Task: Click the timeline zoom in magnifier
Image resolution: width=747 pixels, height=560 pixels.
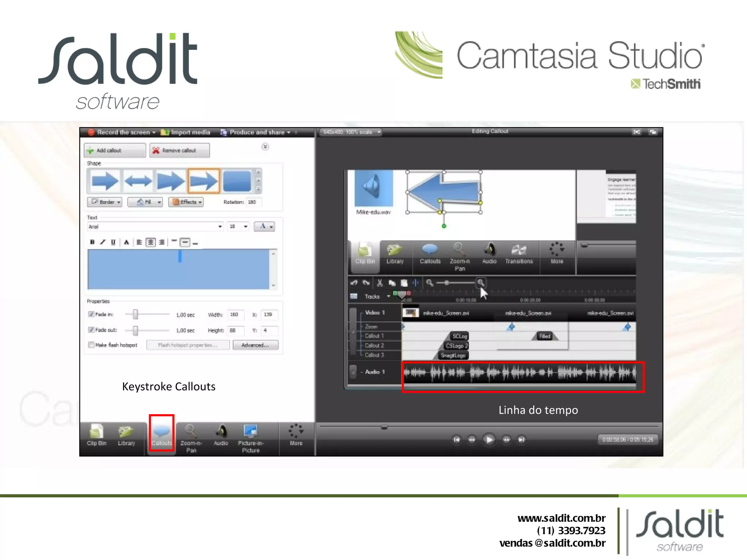Action: (481, 283)
